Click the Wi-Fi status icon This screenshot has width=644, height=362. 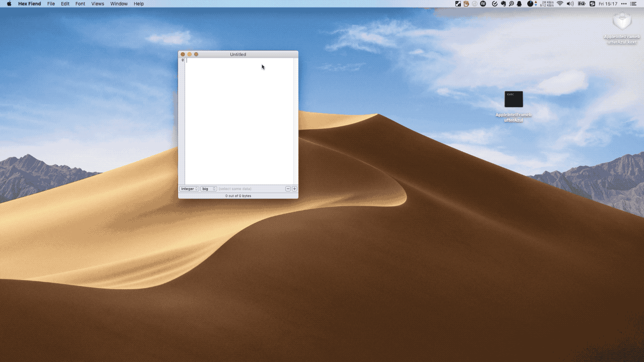[x=560, y=4]
